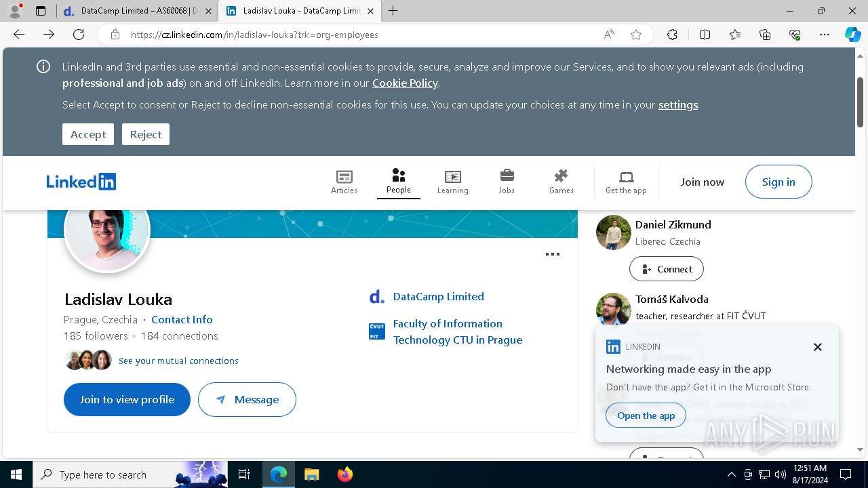Open browser Extensions puzzle icon
Viewport: 868px width, 488px height.
tap(672, 35)
